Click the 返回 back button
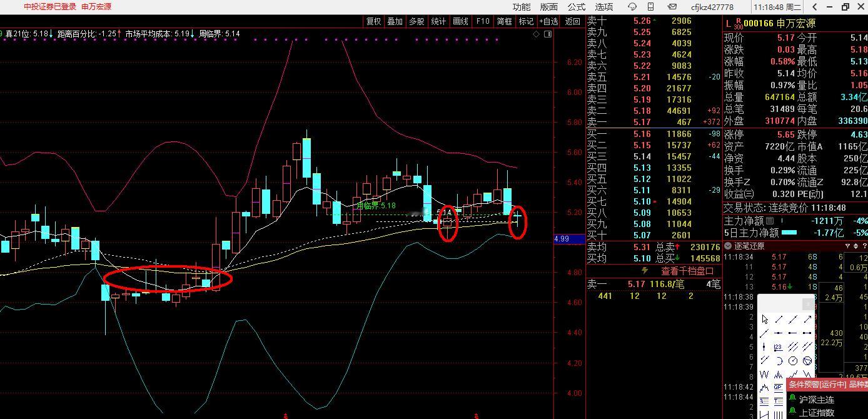The height and width of the screenshot is (419, 868). 573,21
